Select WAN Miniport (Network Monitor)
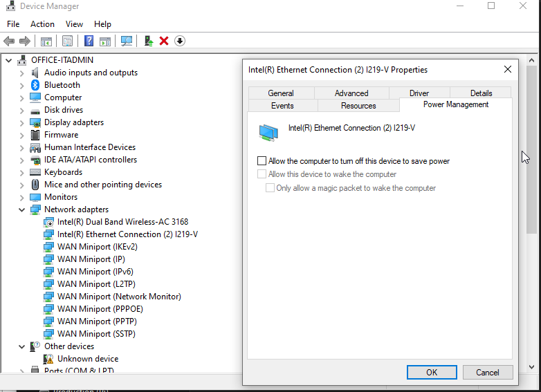The width and height of the screenshot is (541, 392). click(x=119, y=297)
